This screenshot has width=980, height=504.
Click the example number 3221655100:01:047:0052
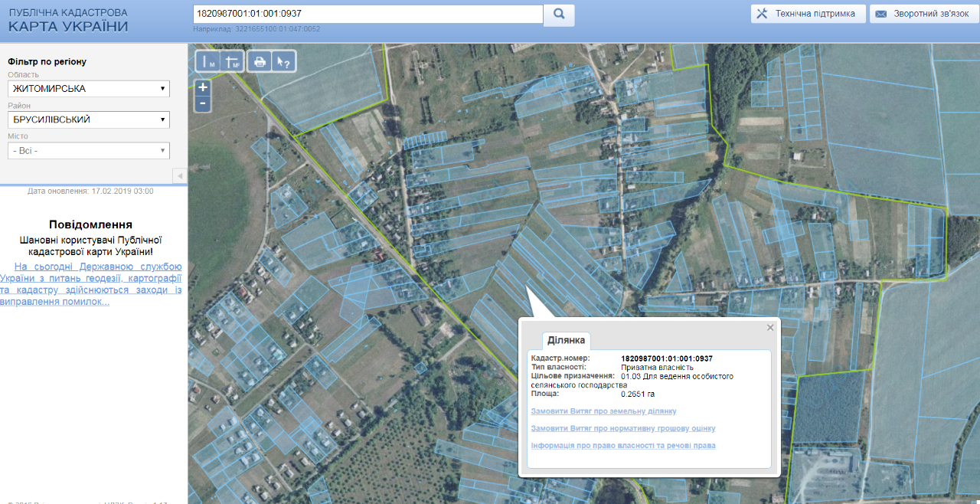[x=279, y=29]
